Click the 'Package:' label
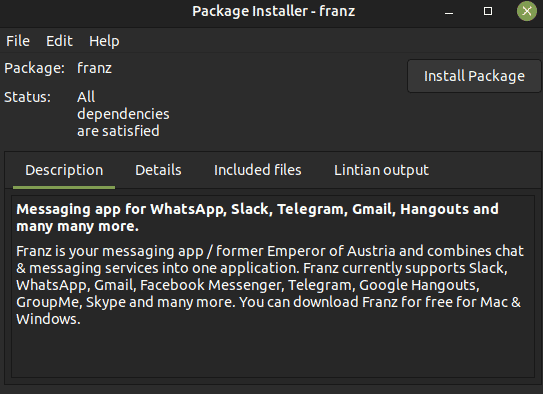This screenshot has width=543, height=394. coord(34,68)
